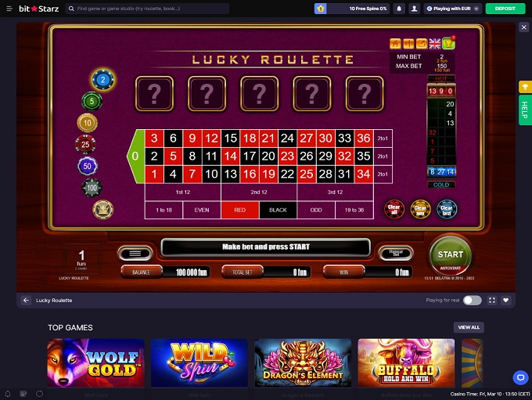Pick the purple 50 chip
The width and height of the screenshot is (532, 400).
tap(87, 166)
